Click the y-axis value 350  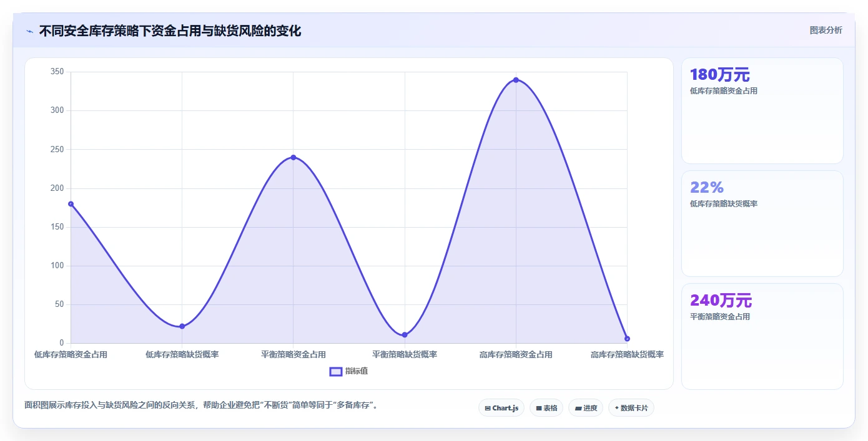(57, 72)
